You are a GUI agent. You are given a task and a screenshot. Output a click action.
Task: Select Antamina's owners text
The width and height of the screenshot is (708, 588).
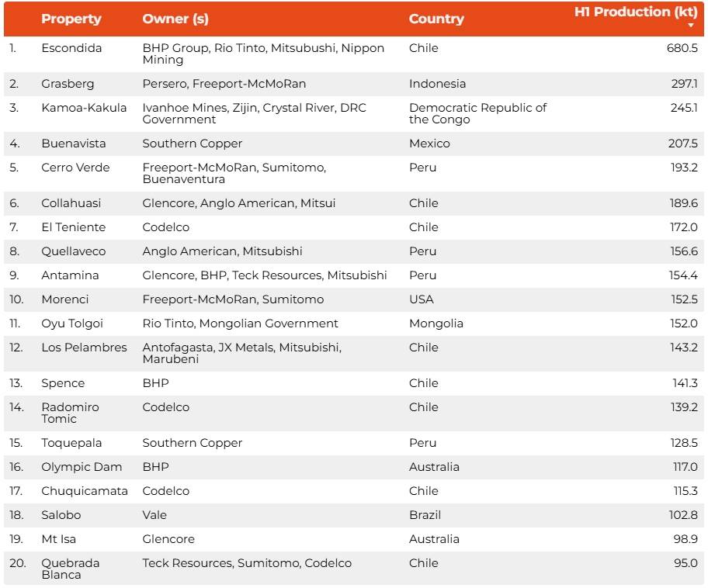coord(264,275)
